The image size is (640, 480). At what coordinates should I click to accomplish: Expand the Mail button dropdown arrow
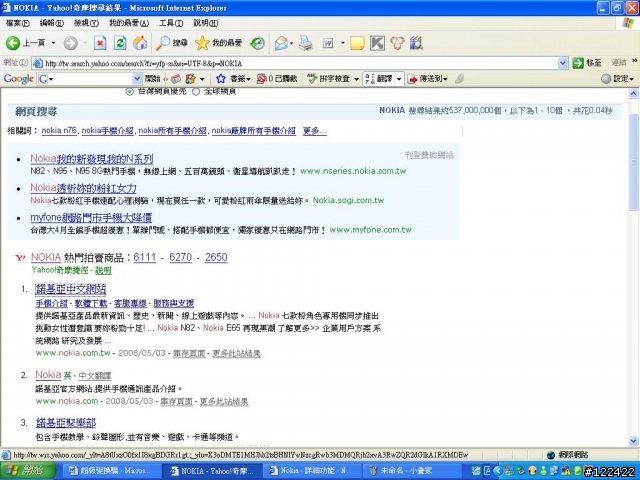[x=291, y=43]
